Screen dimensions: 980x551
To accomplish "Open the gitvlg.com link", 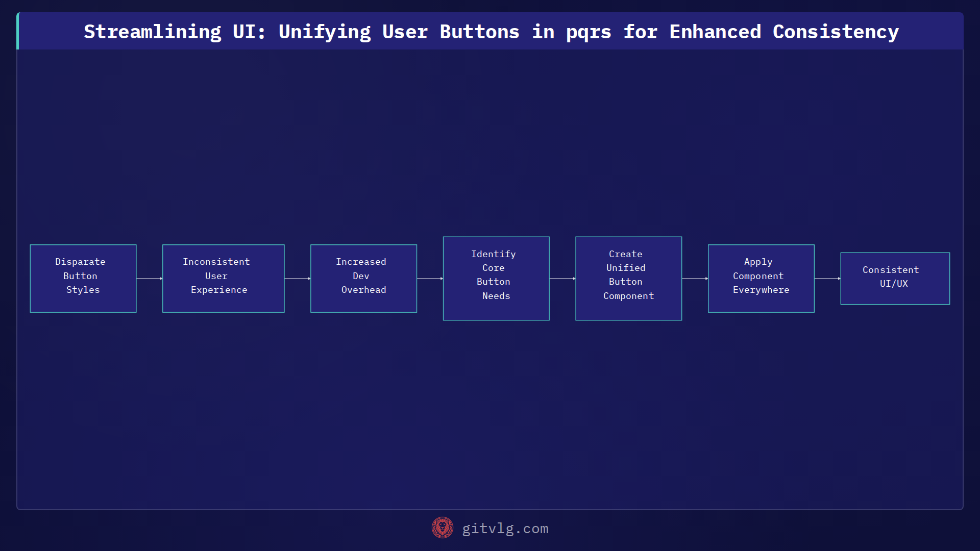I will click(505, 529).
